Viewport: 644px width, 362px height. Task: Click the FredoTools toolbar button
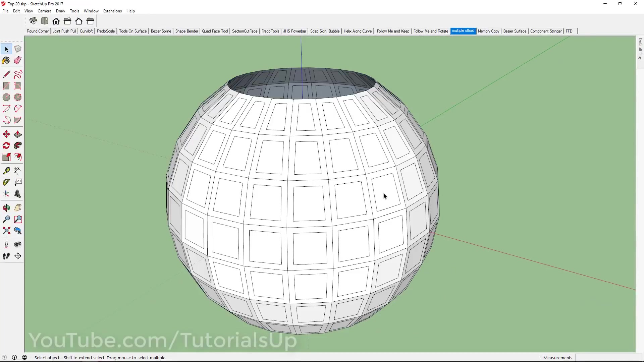270,31
